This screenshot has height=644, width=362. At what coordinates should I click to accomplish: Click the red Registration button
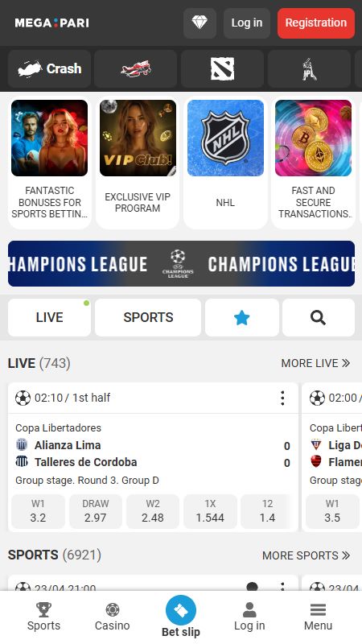(316, 23)
